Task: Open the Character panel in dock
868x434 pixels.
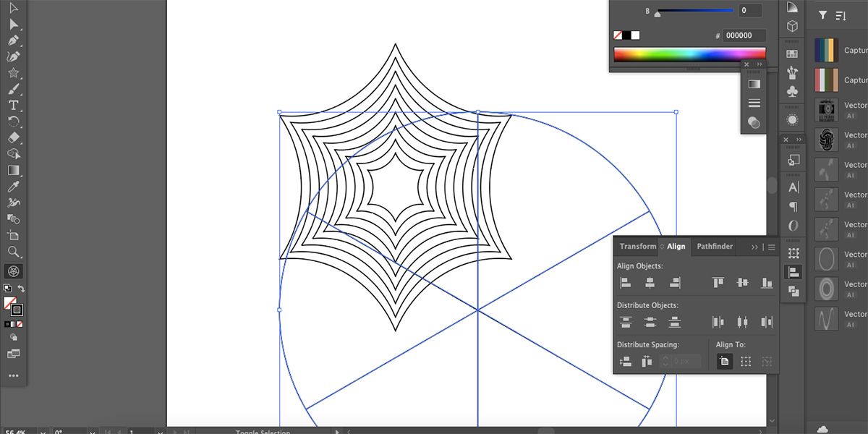Action: coord(793,187)
